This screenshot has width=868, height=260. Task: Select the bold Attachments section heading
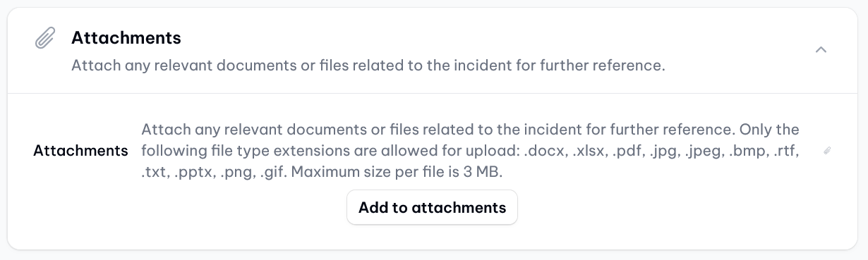tap(126, 37)
